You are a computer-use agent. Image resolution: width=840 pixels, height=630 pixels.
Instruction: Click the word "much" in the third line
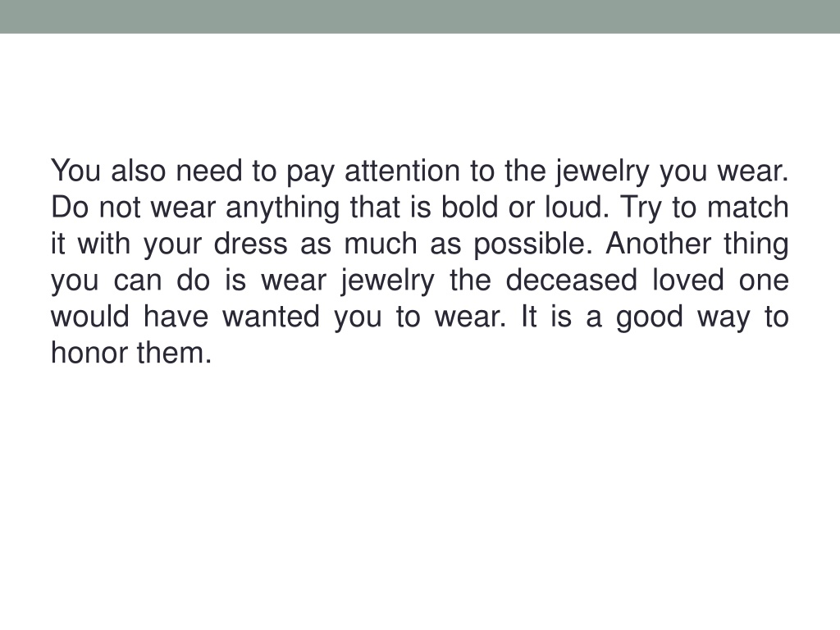tap(381, 244)
